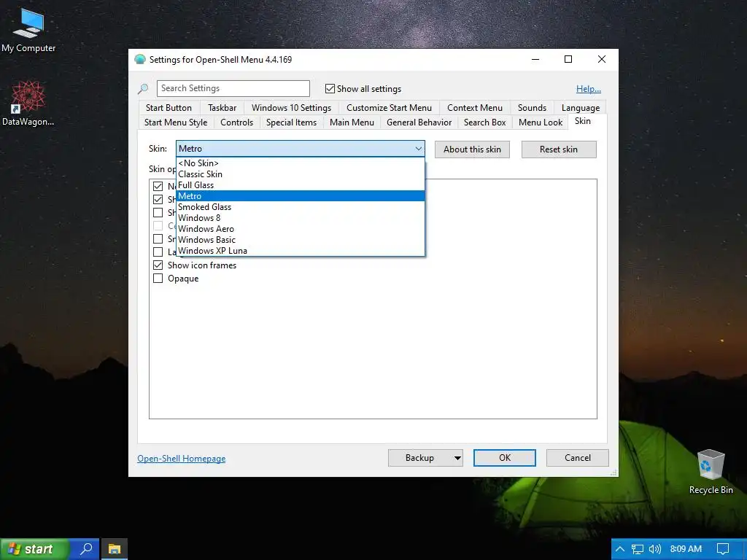Choose <No Skin> from the list

pos(300,163)
